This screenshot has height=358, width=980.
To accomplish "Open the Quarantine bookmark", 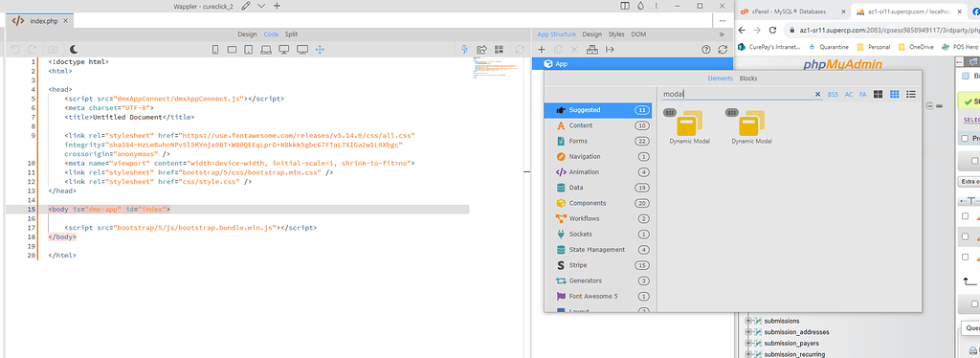I will pos(829,47).
